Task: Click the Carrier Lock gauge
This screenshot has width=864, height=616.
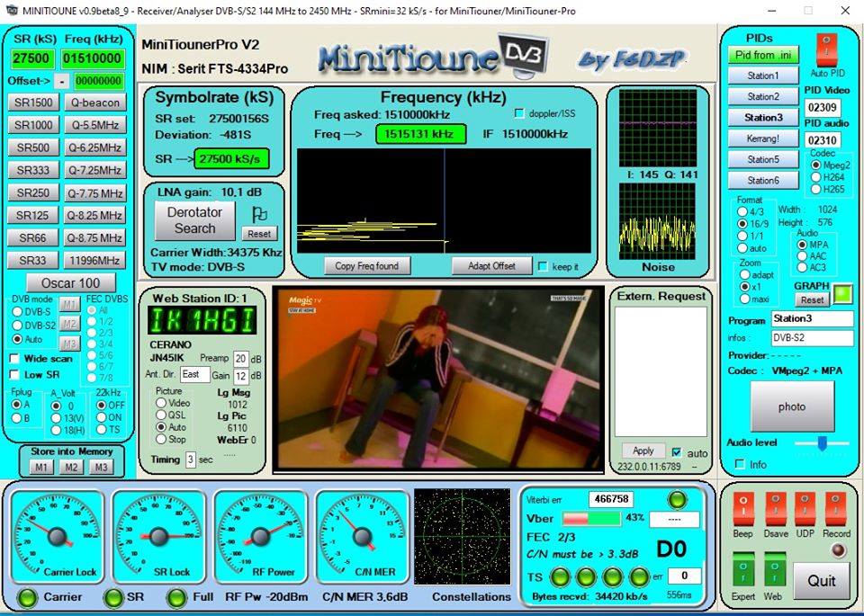Action: click(x=58, y=536)
